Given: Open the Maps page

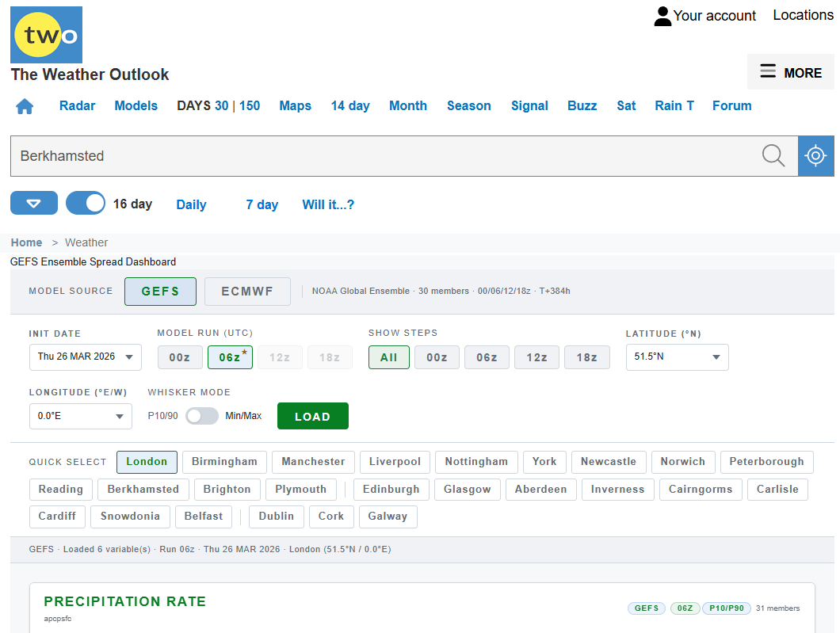Looking at the screenshot, I should coord(295,105).
